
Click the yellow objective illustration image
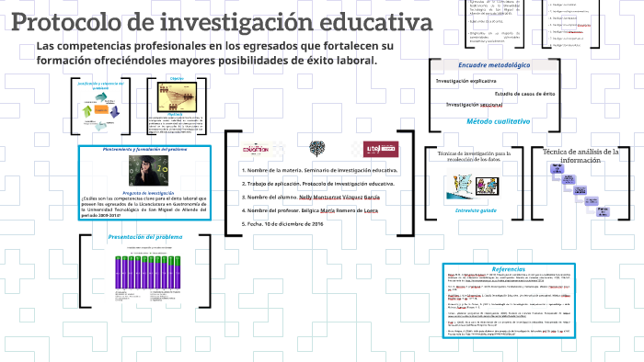pos(177,97)
